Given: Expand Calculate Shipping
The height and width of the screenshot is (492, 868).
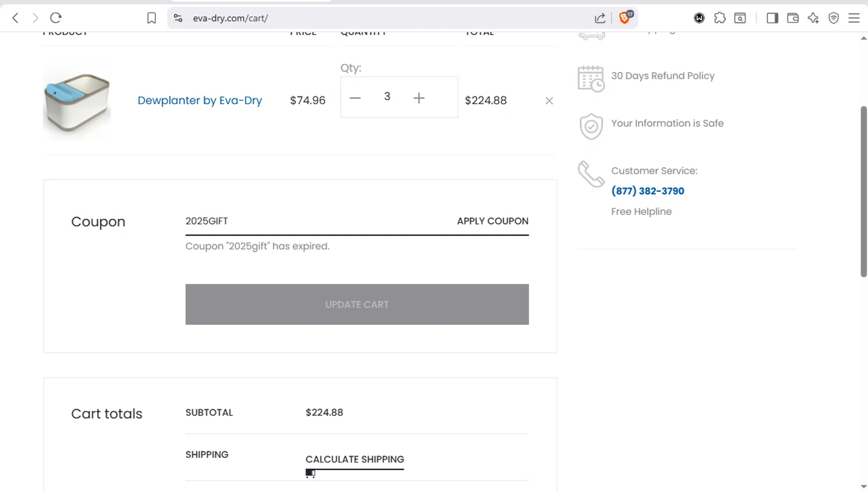Looking at the screenshot, I should point(355,459).
